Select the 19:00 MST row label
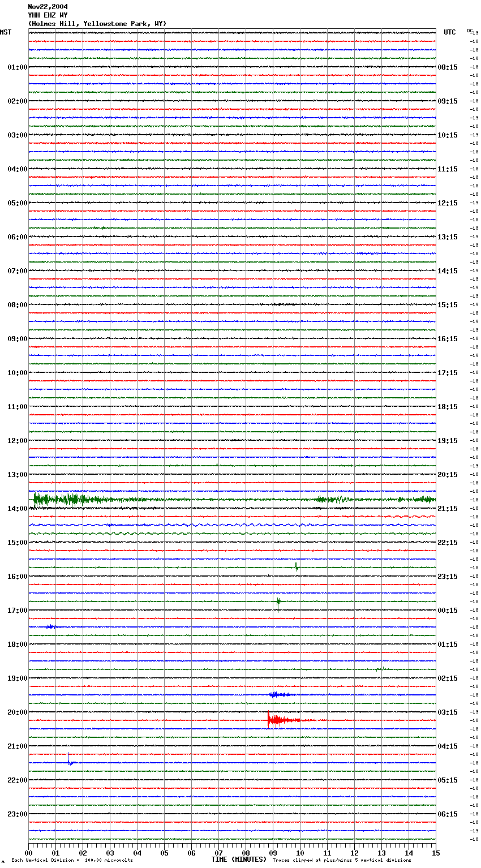The width and height of the screenshot is (481, 868). 17,678
